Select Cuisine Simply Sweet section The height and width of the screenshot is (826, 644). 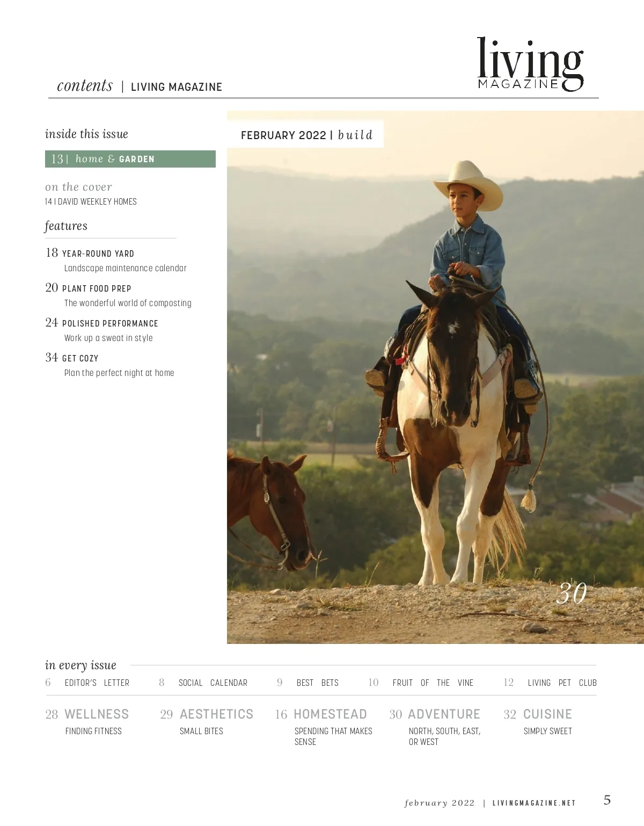pos(547,714)
